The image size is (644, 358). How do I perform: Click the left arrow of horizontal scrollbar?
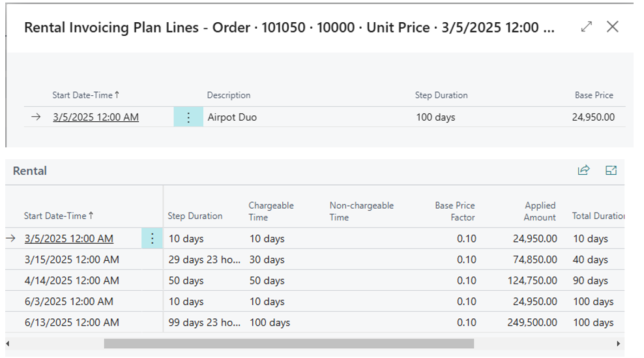point(8,344)
